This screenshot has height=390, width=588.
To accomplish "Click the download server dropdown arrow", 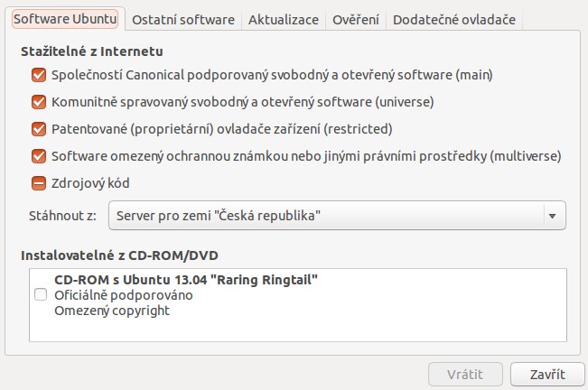I will point(551,216).
